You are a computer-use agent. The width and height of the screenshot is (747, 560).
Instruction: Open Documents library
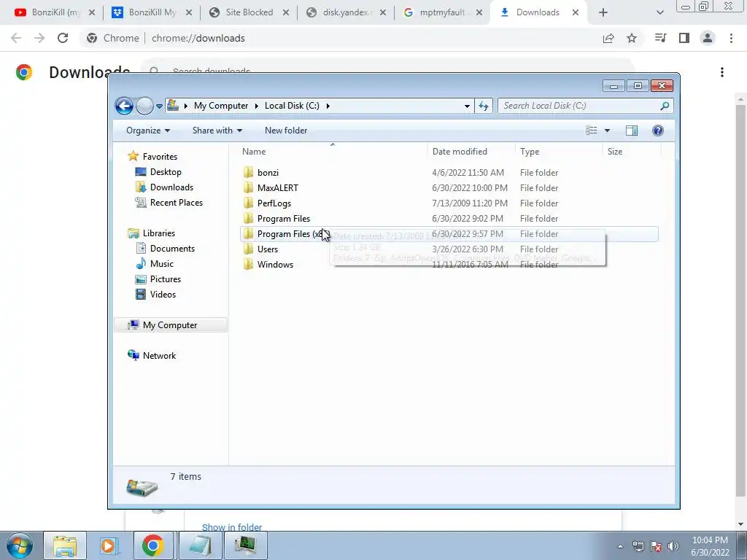[x=166, y=248]
